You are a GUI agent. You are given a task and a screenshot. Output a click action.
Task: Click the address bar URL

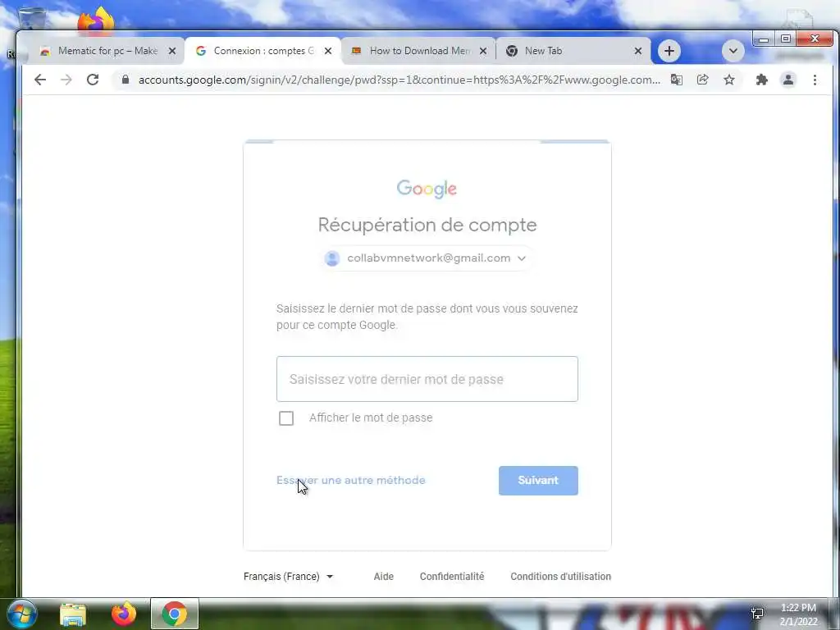point(399,80)
